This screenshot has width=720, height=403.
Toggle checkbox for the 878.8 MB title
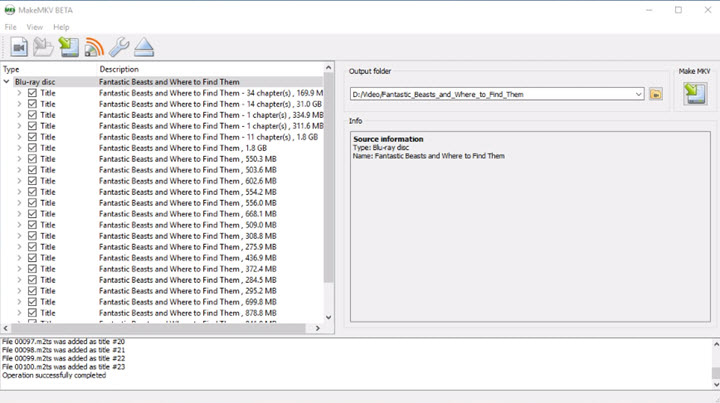tap(32, 313)
